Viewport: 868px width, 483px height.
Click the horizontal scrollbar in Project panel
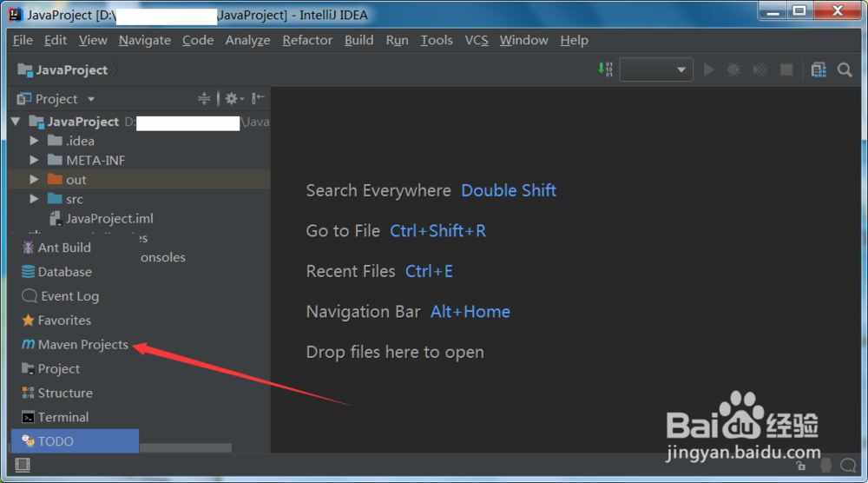click(186, 447)
